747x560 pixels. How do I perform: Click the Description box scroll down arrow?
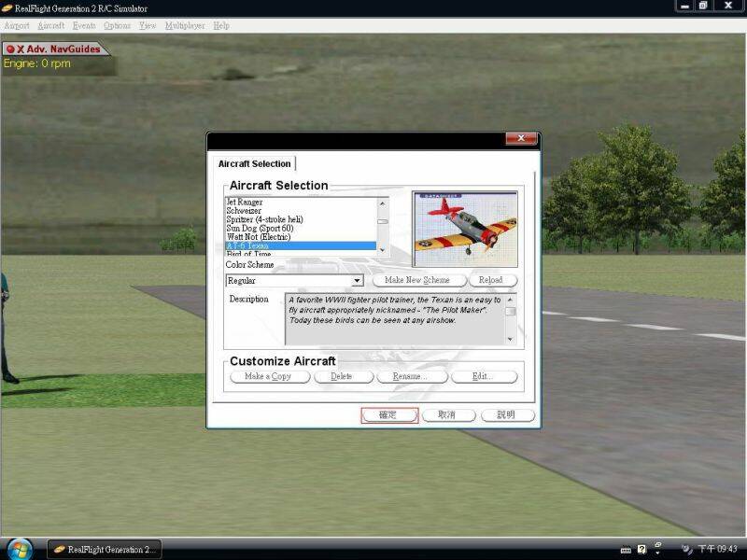(x=510, y=339)
